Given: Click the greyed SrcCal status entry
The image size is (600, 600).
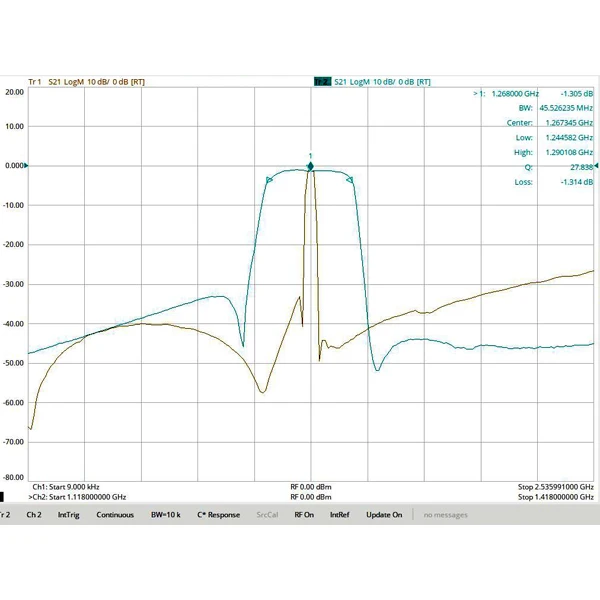Looking at the screenshot, I should pos(267,515).
